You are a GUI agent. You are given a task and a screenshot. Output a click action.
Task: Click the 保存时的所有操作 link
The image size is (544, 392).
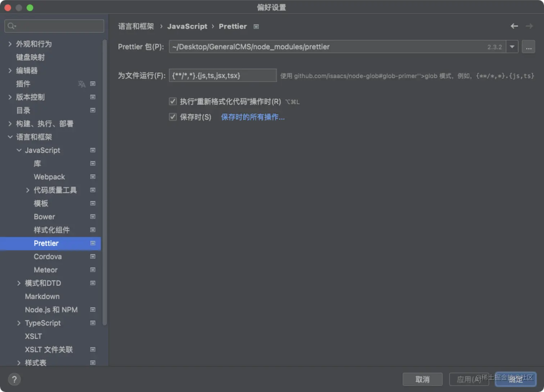252,117
